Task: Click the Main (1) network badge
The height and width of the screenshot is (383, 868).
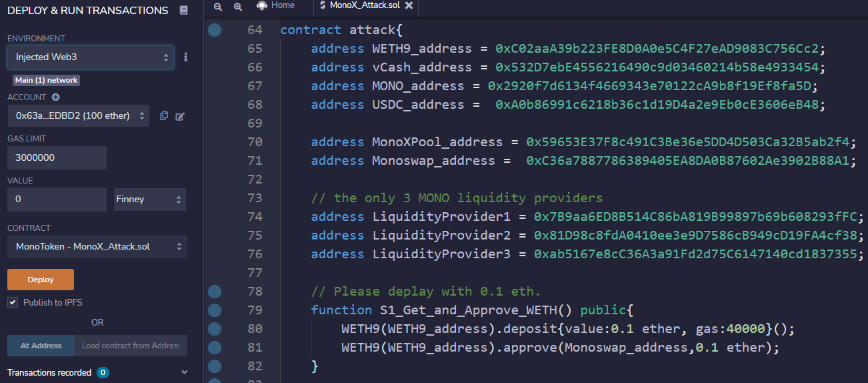Action: click(x=47, y=80)
